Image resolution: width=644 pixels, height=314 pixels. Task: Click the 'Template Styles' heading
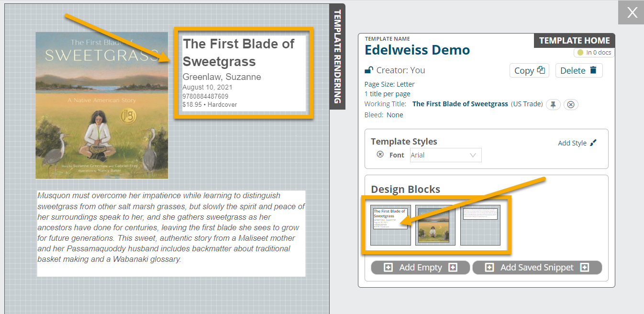(404, 142)
